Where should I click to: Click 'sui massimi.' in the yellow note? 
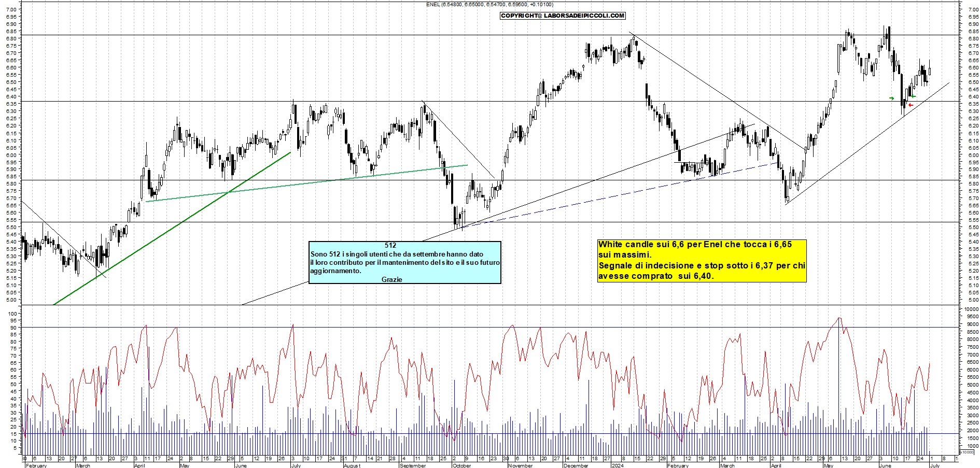point(625,254)
